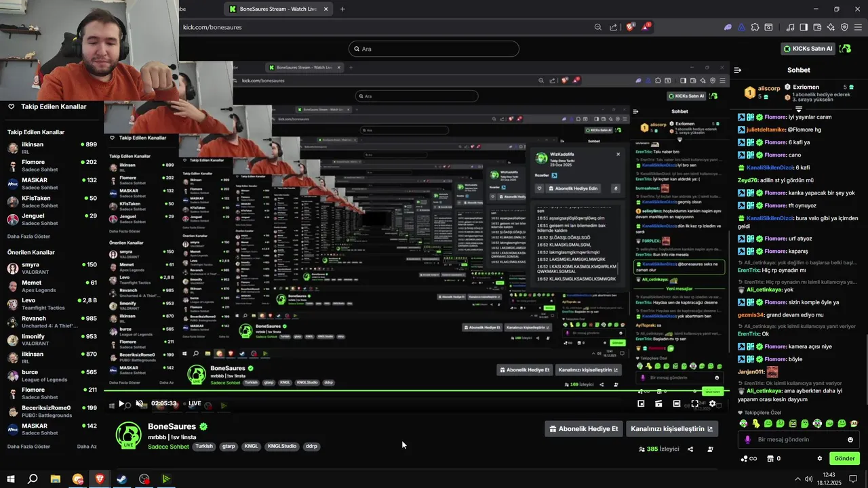Click the clip creation icon in player

coord(658,403)
